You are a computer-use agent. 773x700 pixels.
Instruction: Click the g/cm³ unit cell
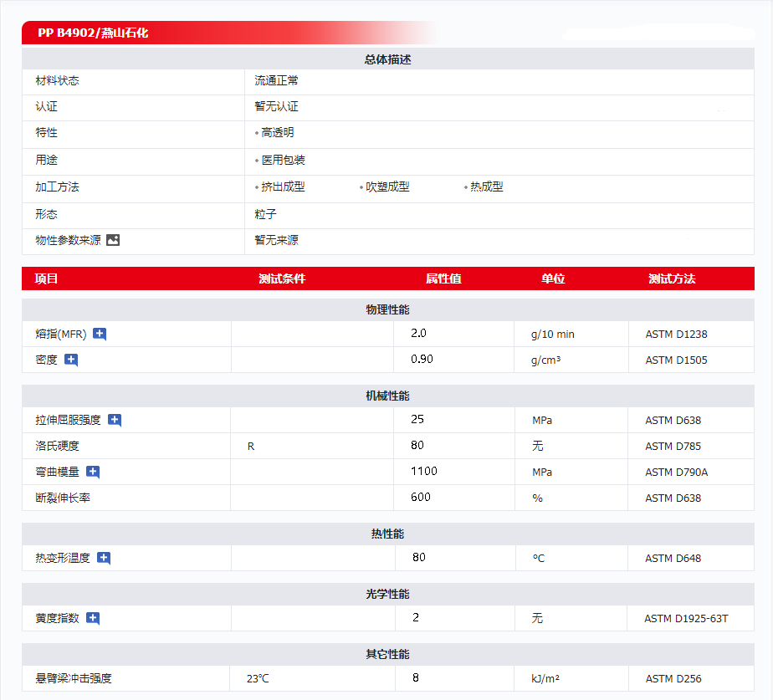[x=545, y=360]
